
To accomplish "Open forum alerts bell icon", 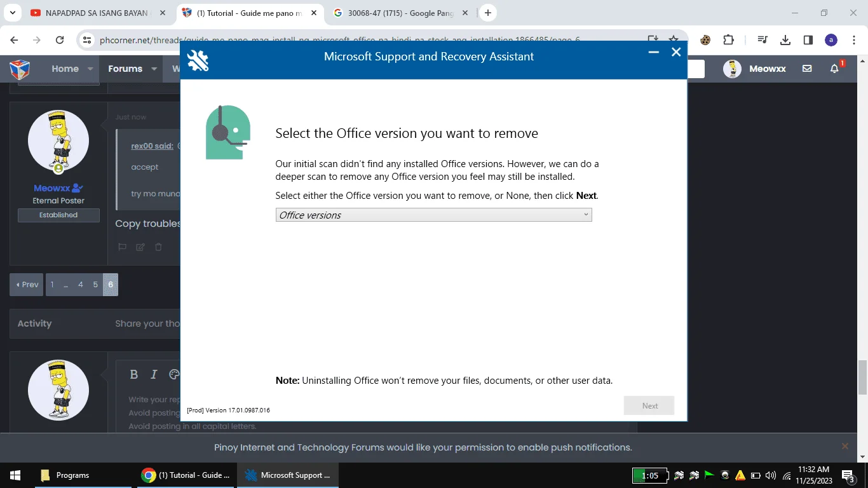I will [x=835, y=69].
